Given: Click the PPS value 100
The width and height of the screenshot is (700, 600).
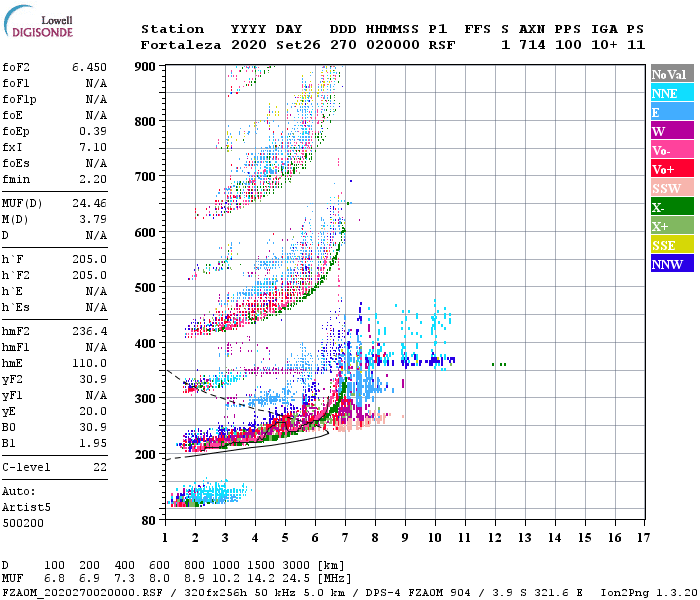Looking at the screenshot, I should 568,45.
